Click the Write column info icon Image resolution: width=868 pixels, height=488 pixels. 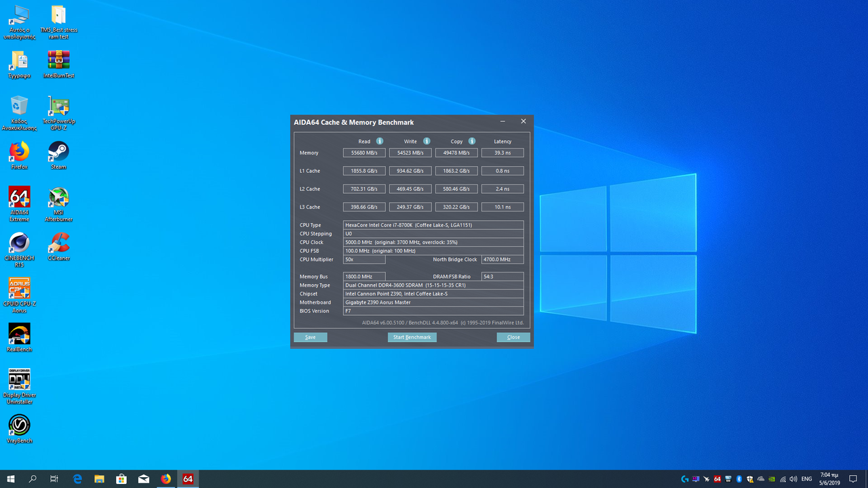point(427,141)
